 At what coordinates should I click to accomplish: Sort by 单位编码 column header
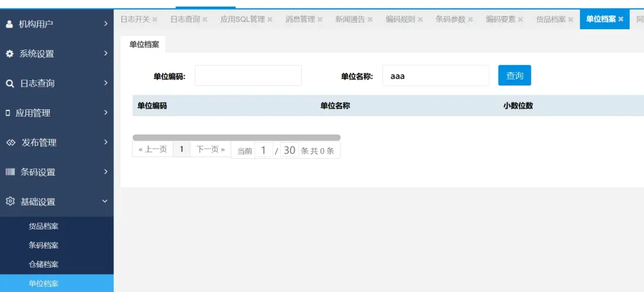point(152,106)
